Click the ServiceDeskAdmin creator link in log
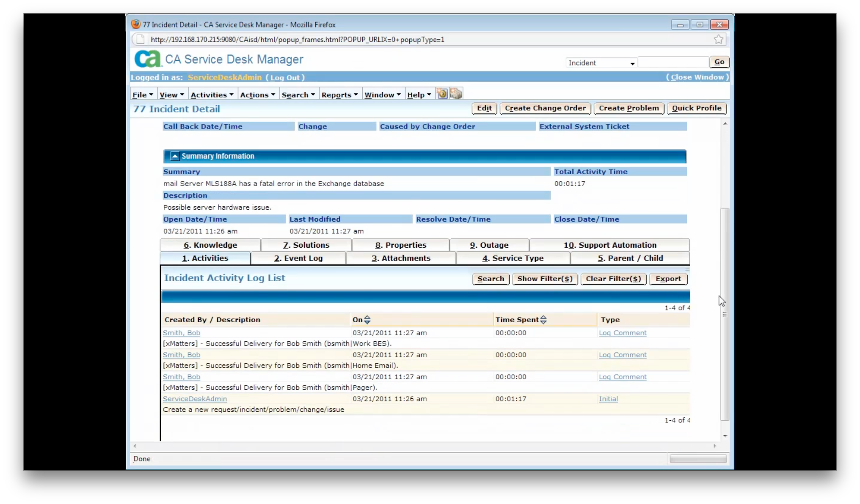The image size is (860, 504). (195, 399)
